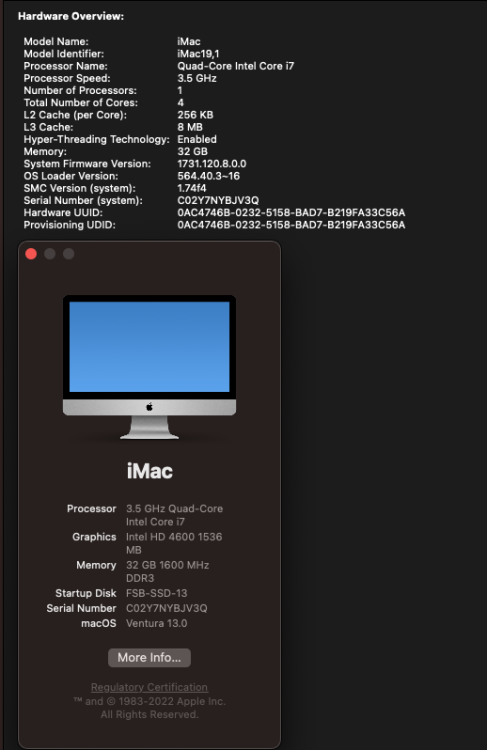Select Processor Name Quad-Core Intel Core i7
Viewport: 487px width, 750px height.
(x=236, y=66)
